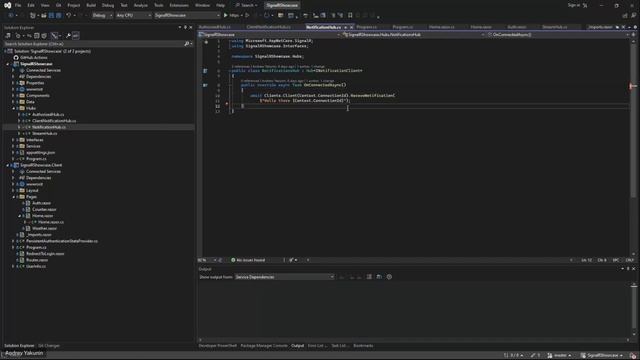Click the No issues found indicator

[248, 260]
